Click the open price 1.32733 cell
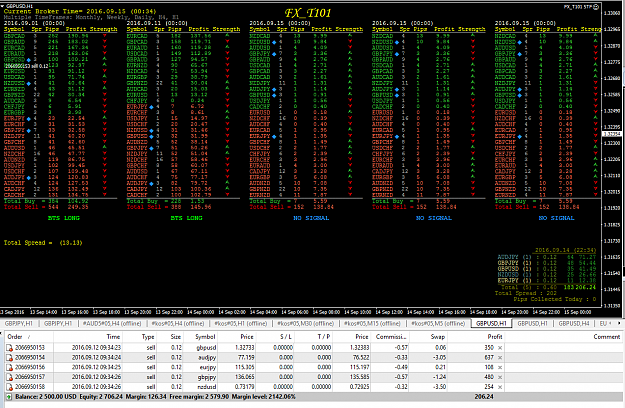 tap(246, 348)
